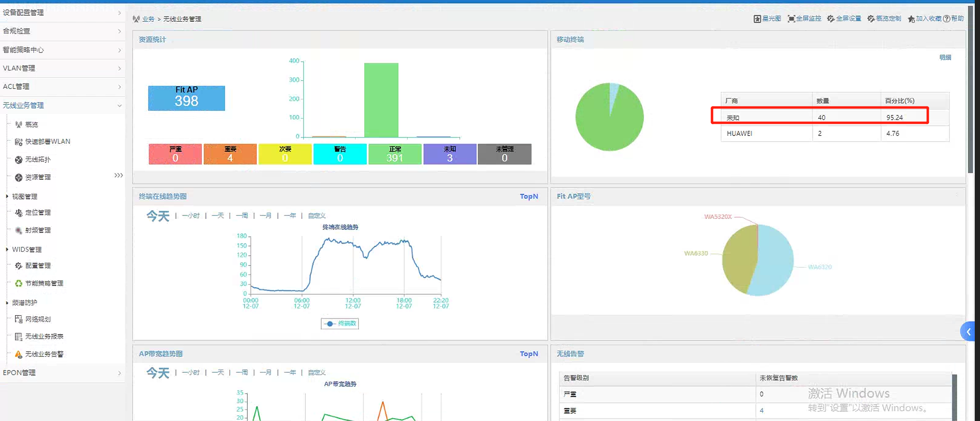Click the green 正常 391 status tile

395,154
